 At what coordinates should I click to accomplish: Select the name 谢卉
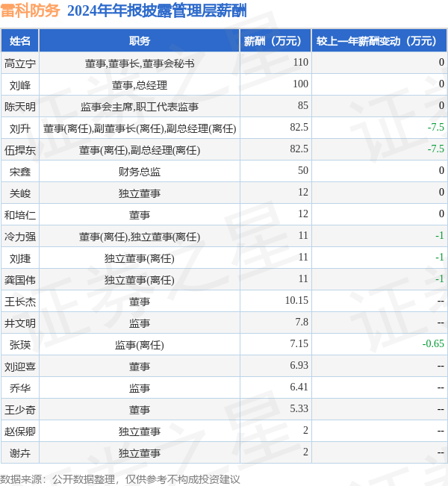(x=20, y=453)
